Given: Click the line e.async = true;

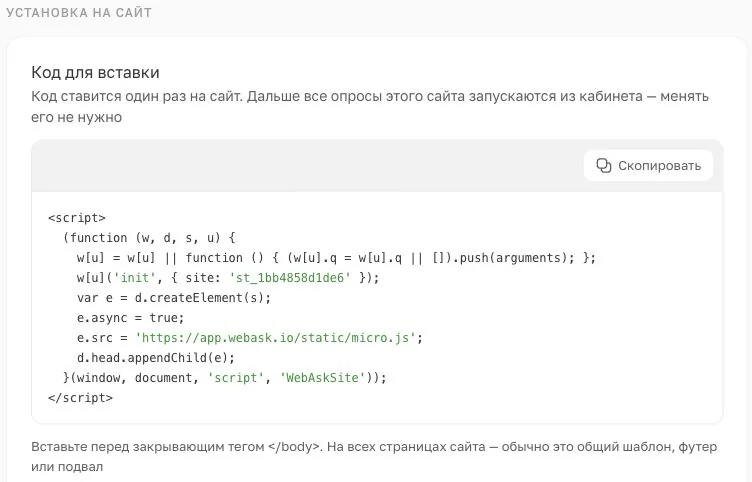Looking at the screenshot, I should click(x=130, y=318).
